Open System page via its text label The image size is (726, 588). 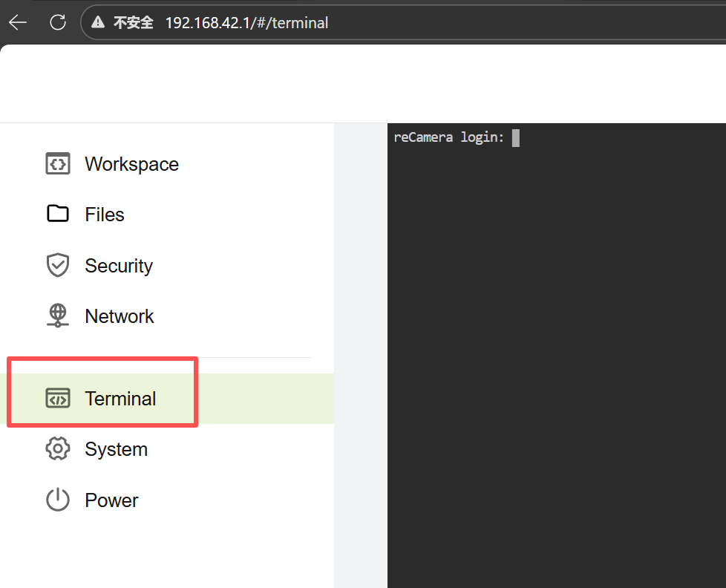tap(116, 449)
